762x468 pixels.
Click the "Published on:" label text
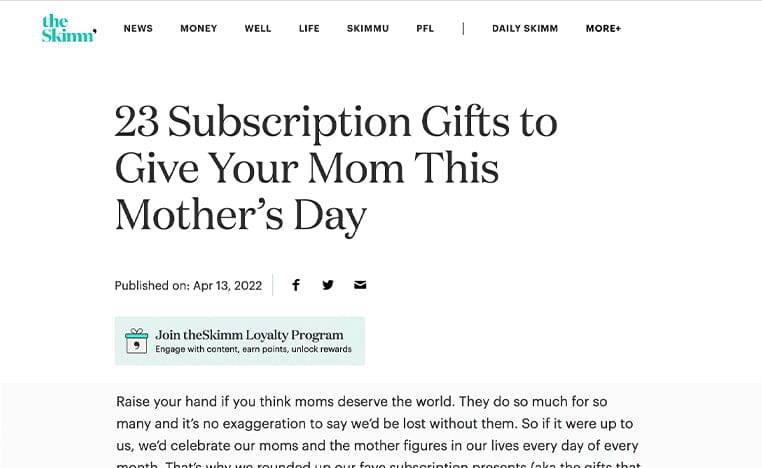(152, 285)
